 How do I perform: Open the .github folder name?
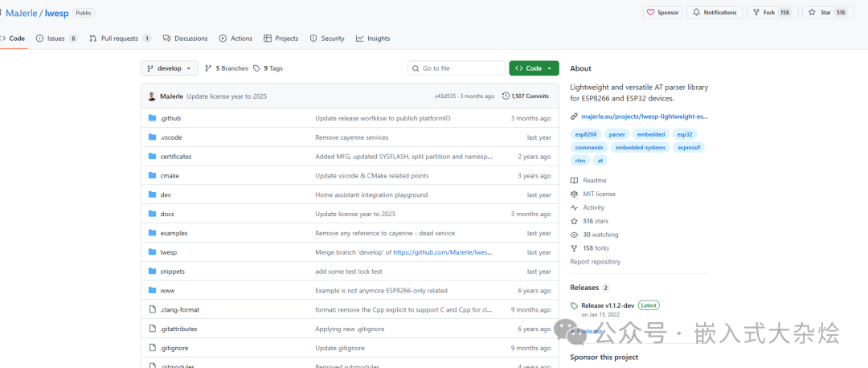point(170,118)
